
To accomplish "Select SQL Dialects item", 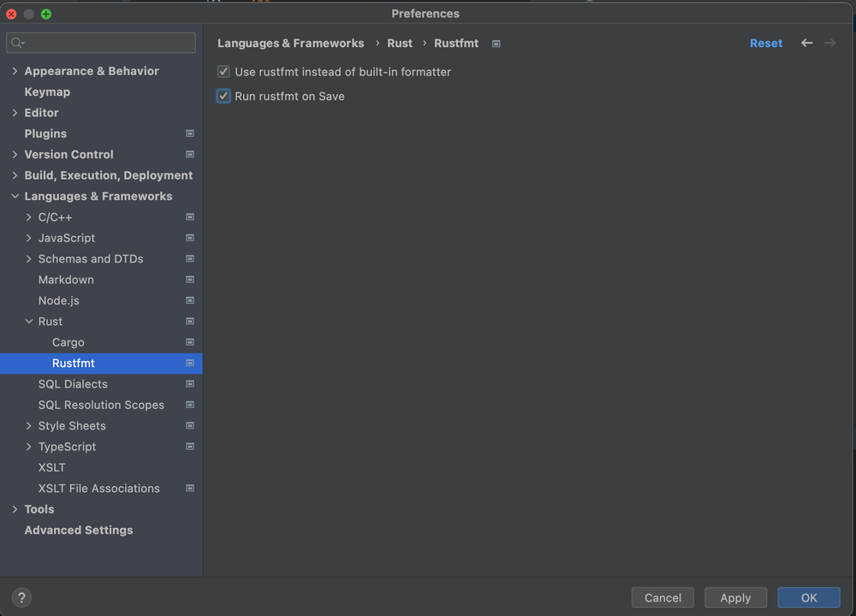I will click(x=73, y=384).
